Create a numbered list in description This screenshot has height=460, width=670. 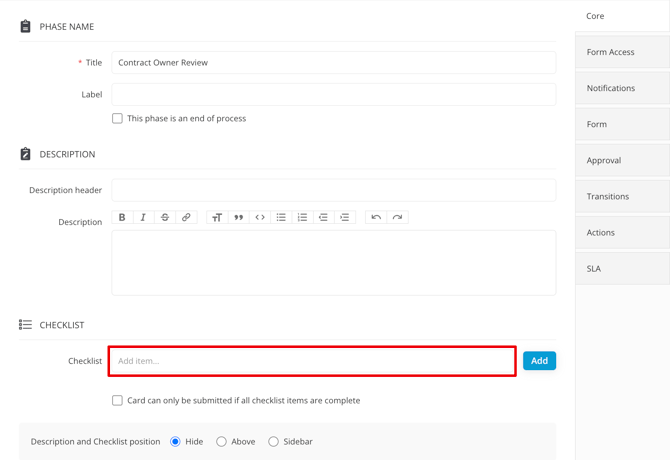pyautogui.click(x=302, y=217)
